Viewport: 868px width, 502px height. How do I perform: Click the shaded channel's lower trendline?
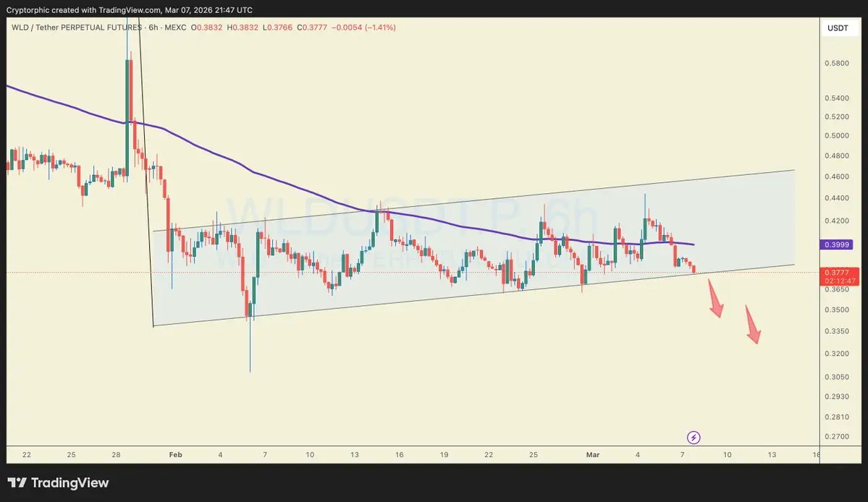pyautogui.click(x=473, y=295)
